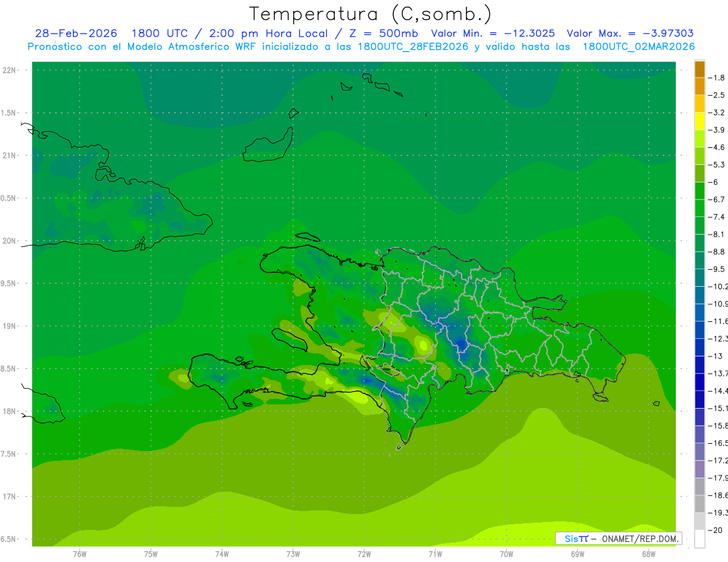Click 'Valor Max. = -3.97303' in header

pos(630,33)
